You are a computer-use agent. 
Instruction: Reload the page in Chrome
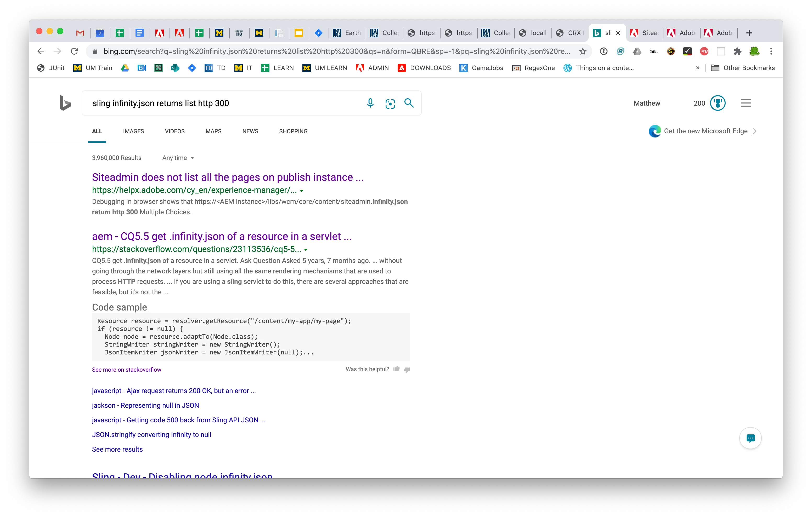point(75,51)
